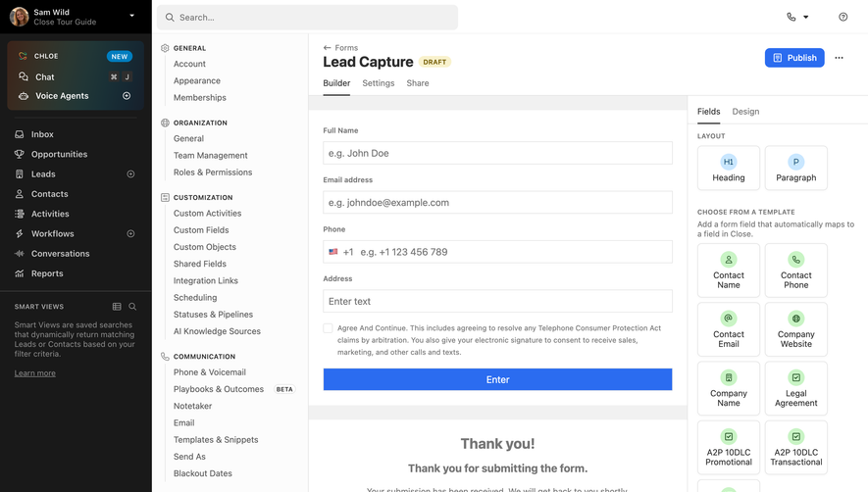Click the Address text input
868x492 pixels.
pyautogui.click(x=497, y=301)
